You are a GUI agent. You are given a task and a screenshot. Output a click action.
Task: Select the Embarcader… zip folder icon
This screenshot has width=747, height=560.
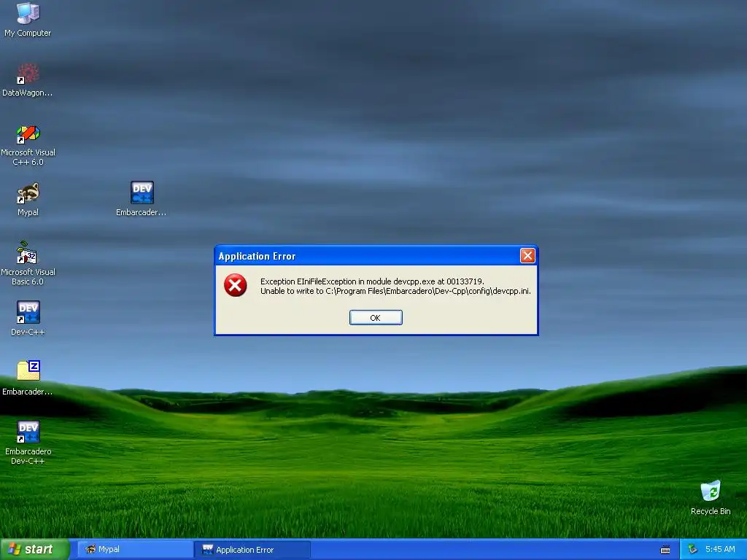[28, 378]
